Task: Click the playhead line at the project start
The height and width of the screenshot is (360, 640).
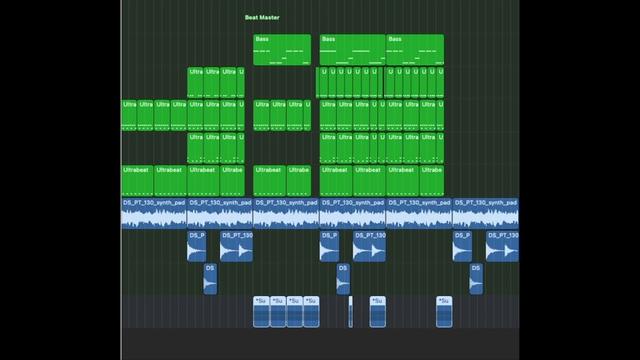Action: pos(121,180)
